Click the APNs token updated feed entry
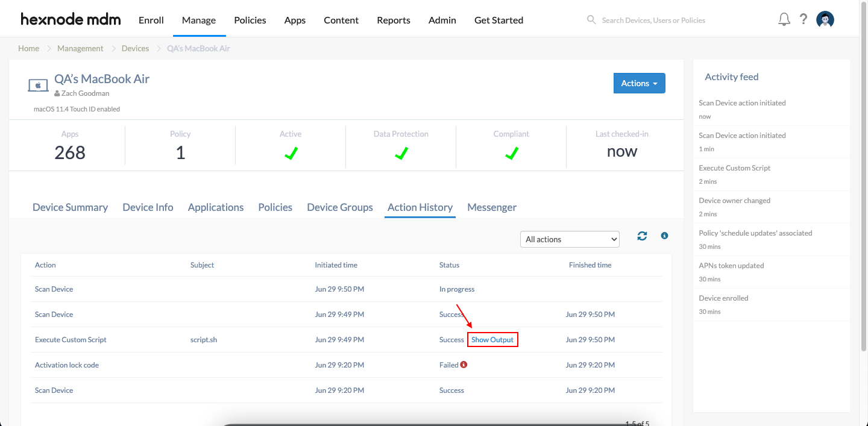Image resolution: width=868 pixels, height=426 pixels. click(731, 266)
